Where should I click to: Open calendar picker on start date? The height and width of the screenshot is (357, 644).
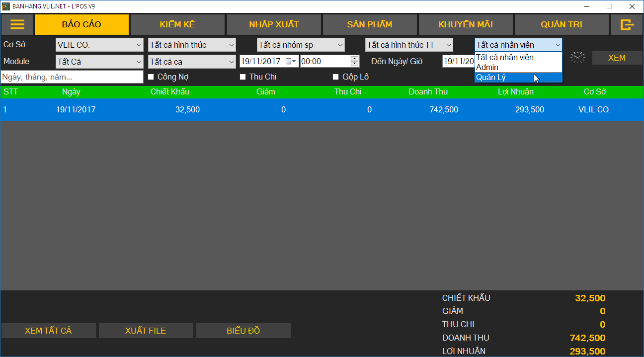click(x=291, y=62)
